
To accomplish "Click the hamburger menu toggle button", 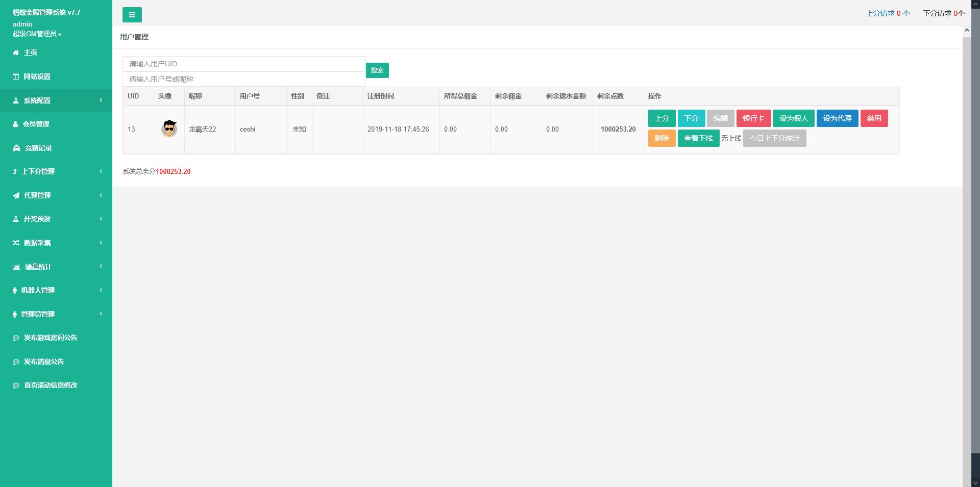I will pyautogui.click(x=132, y=15).
